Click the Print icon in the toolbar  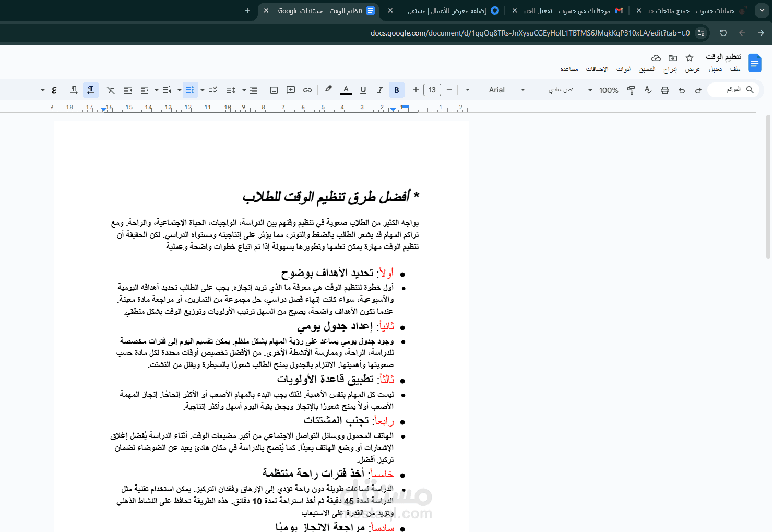pyautogui.click(x=665, y=90)
